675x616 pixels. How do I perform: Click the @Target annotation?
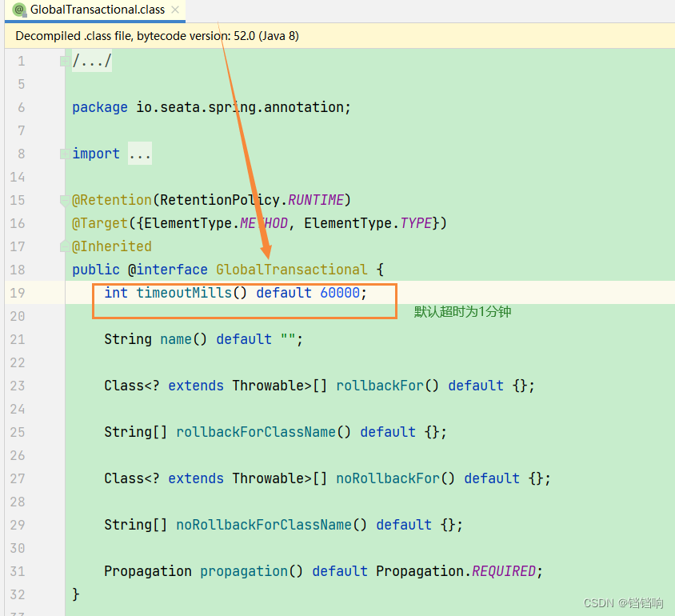100,223
